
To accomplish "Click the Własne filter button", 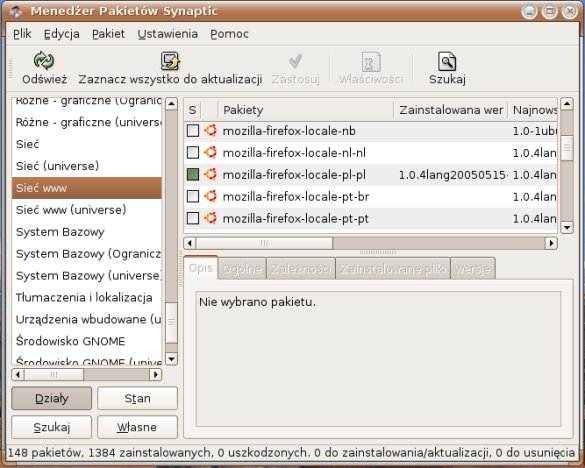I will coord(137,427).
